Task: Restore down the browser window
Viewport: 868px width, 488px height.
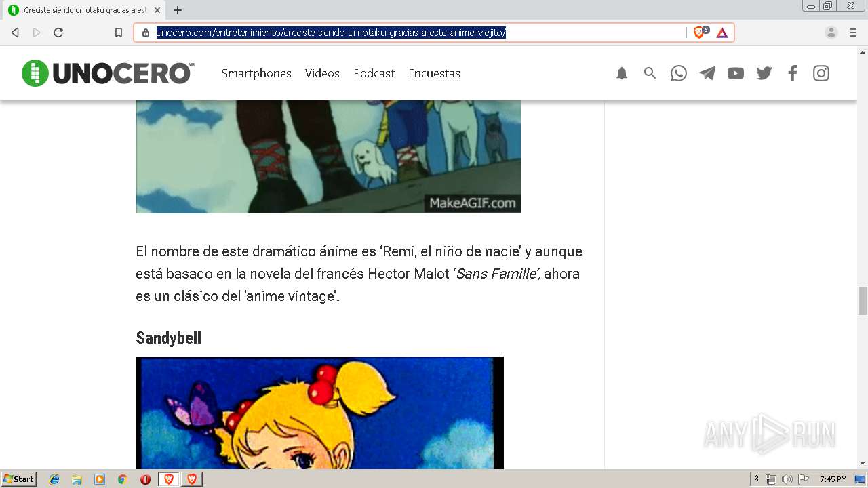Action: (828, 5)
